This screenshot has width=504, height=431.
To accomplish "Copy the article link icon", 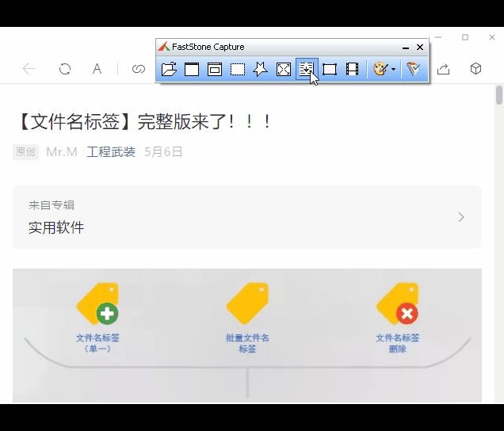I will [x=139, y=69].
